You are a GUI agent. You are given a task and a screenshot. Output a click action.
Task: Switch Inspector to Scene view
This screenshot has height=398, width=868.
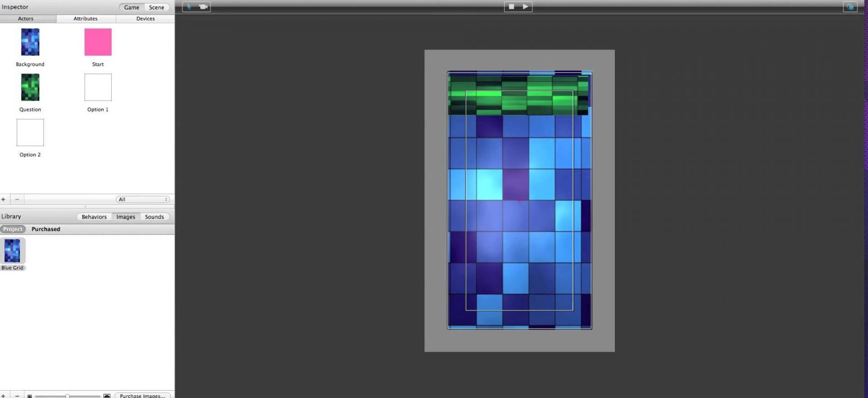tap(156, 8)
